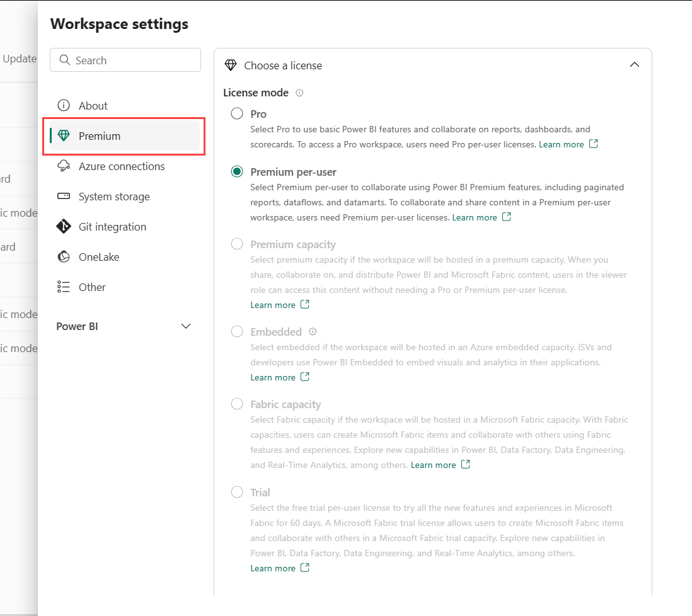Click the Workspace settings title
The height and width of the screenshot is (616, 692).
(119, 24)
